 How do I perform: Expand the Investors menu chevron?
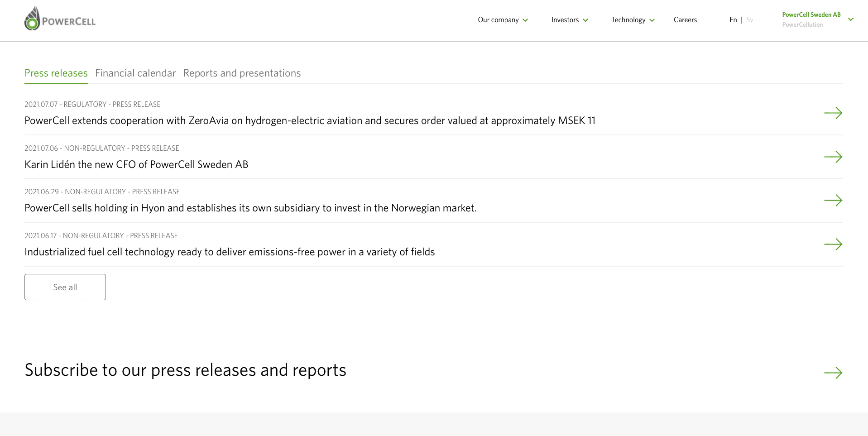click(585, 20)
